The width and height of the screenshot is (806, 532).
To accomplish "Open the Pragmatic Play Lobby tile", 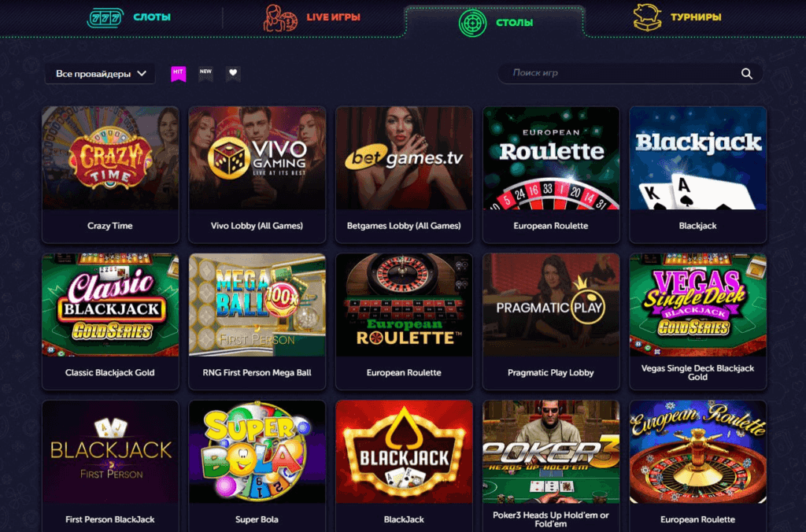I will [550, 322].
